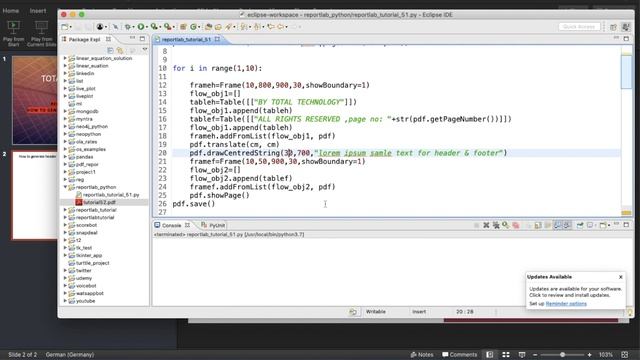
Task: Click the dark round profile icon in toolbar
Action: pyautogui.click(x=100, y=27)
